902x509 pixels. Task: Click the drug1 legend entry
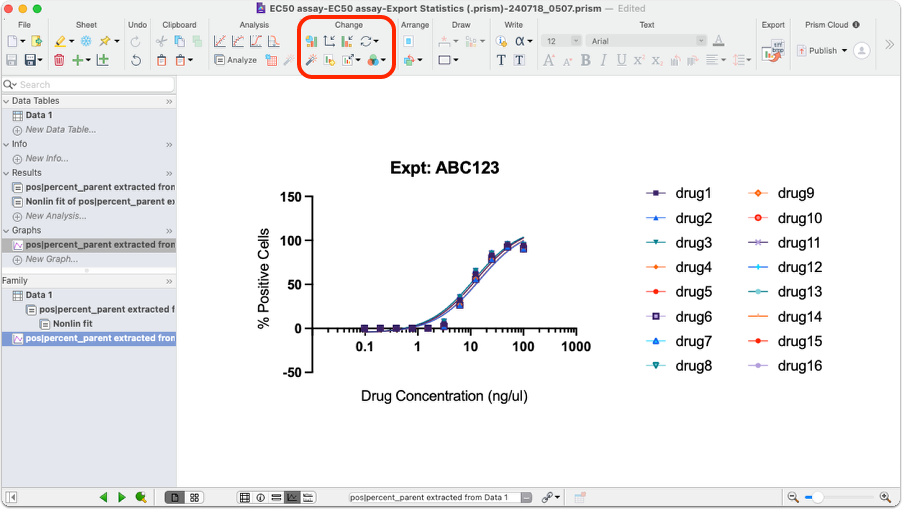(679, 193)
